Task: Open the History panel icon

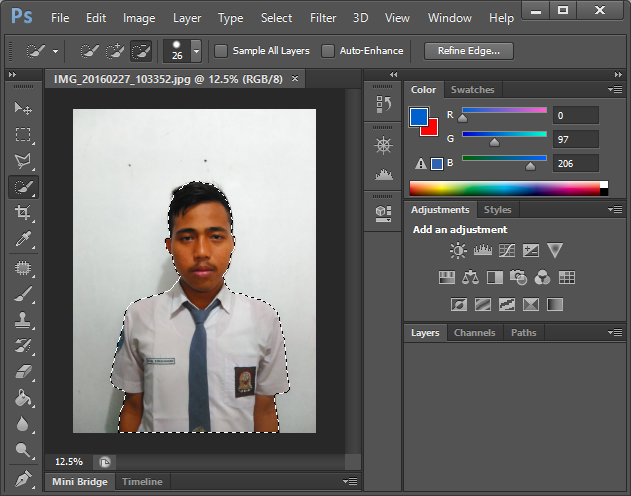Action: pos(384,104)
